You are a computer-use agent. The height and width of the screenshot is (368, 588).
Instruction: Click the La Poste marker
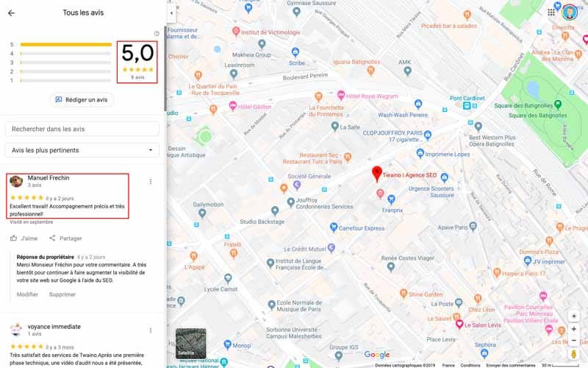click(459, 303)
